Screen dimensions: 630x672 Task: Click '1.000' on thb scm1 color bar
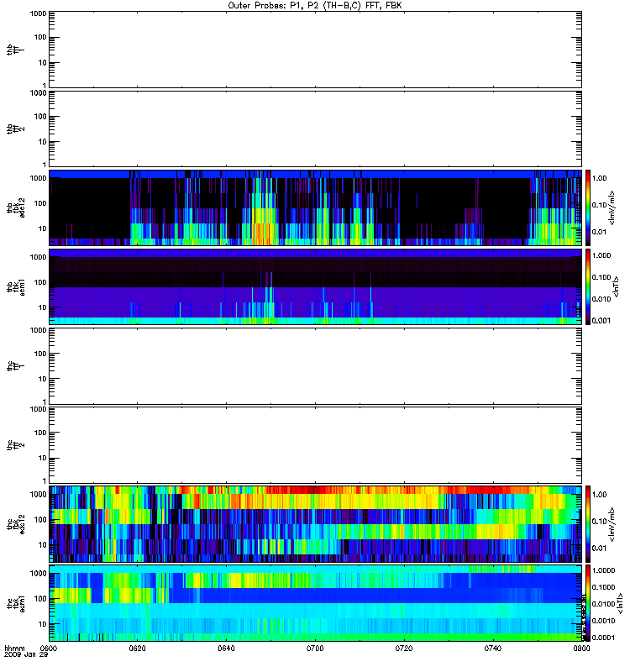(x=601, y=255)
